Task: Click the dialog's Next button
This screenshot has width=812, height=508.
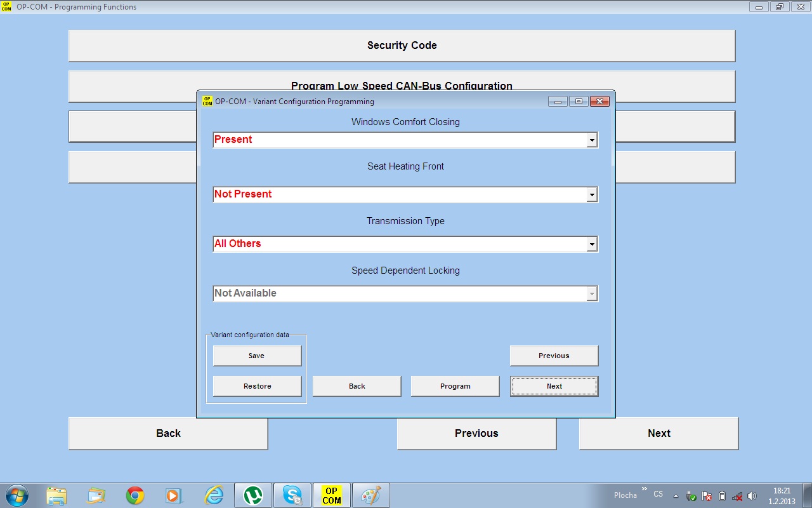Action: [554, 386]
